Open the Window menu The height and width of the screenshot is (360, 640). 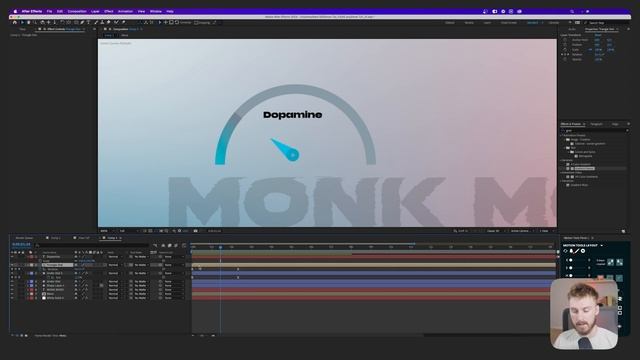pos(156,11)
